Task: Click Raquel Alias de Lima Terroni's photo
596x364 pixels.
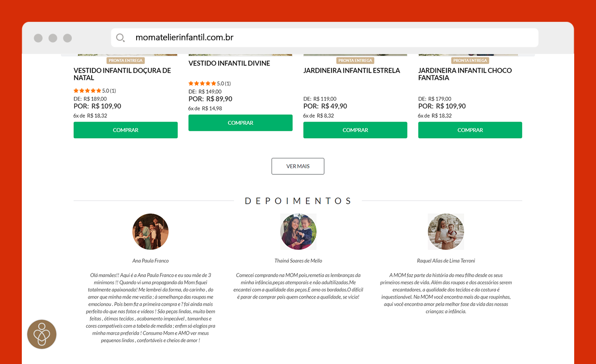Action: tap(446, 231)
